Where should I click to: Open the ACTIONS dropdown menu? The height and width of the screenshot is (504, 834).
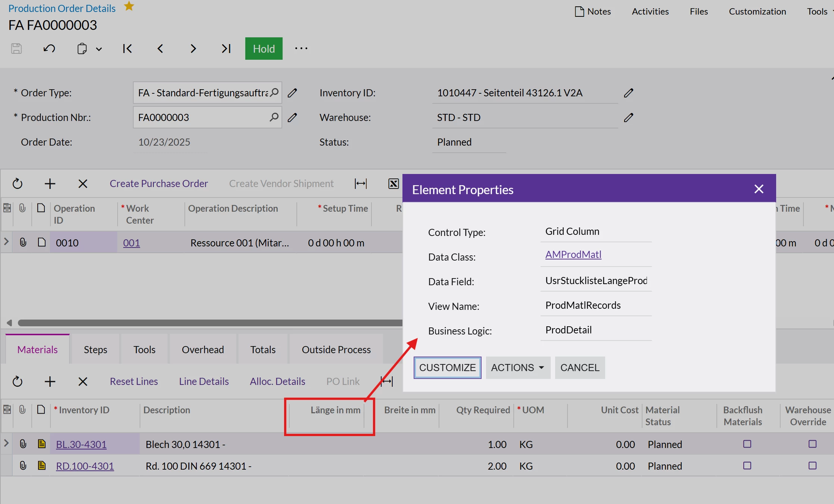point(518,367)
